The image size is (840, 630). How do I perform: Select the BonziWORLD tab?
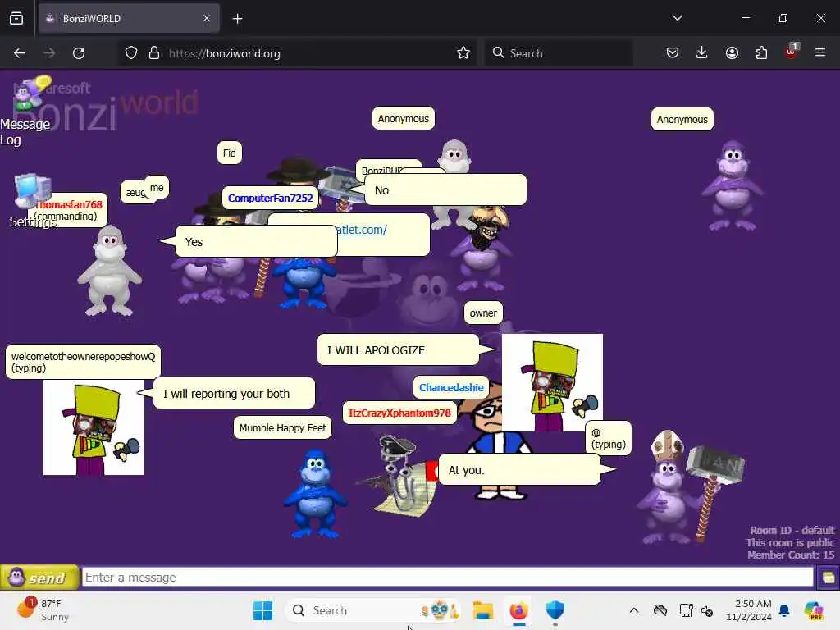click(x=129, y=18)
